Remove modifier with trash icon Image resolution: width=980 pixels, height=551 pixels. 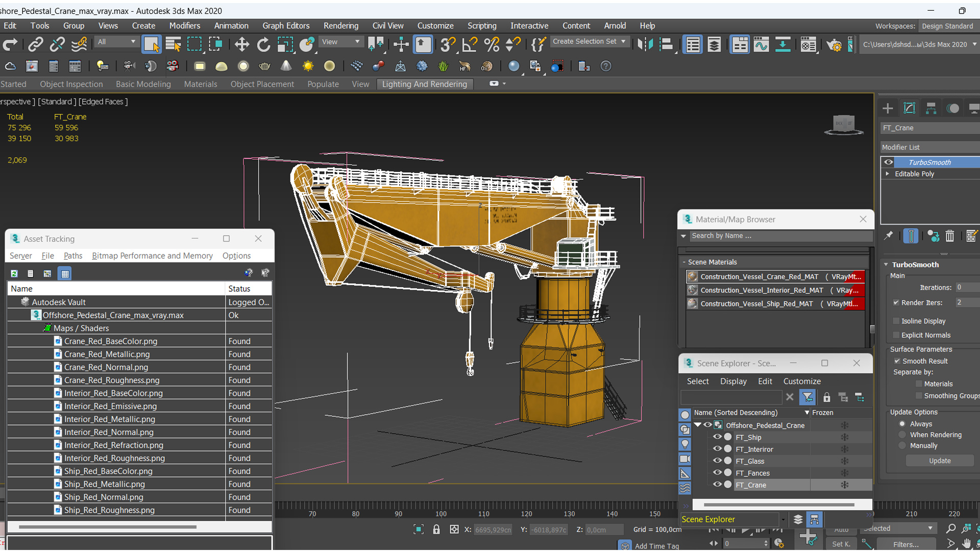click(x=949, y=236)
